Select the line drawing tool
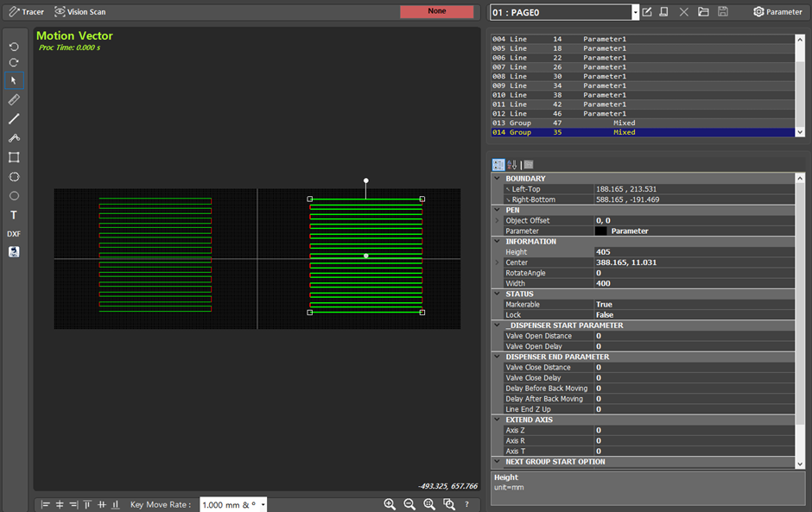812x512 pixels. click(14, 119)
